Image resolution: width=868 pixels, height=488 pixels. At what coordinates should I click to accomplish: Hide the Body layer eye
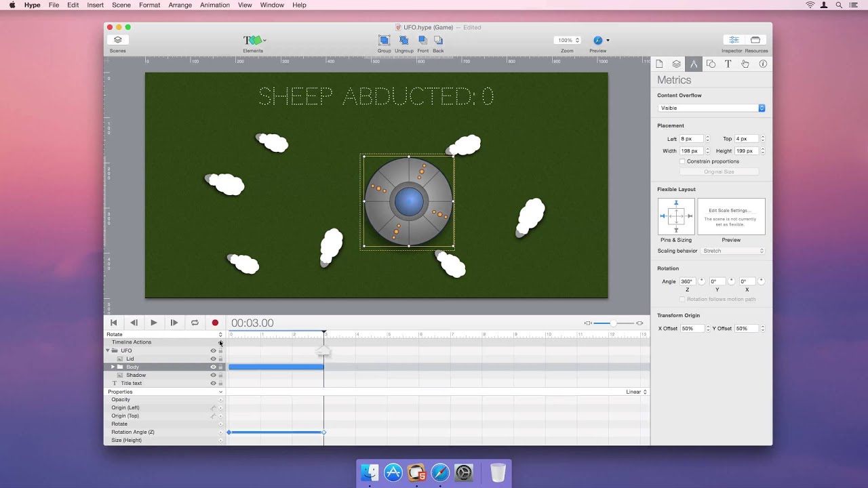[x=213, y=367]
